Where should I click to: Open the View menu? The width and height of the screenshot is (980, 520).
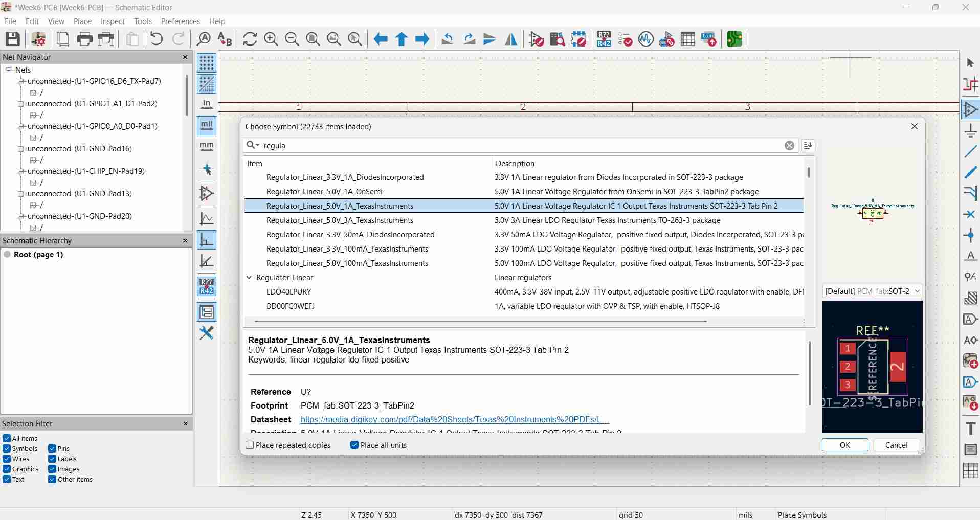point(56,21)
